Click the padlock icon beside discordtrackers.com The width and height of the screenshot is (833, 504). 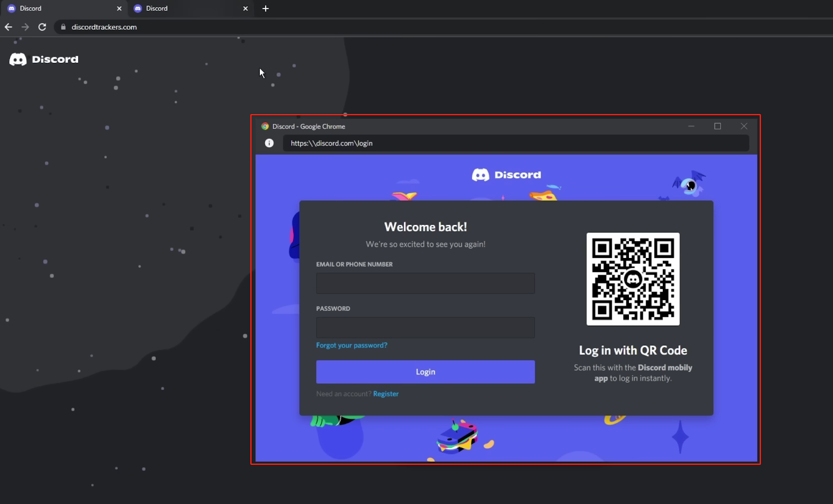point(64,27)
